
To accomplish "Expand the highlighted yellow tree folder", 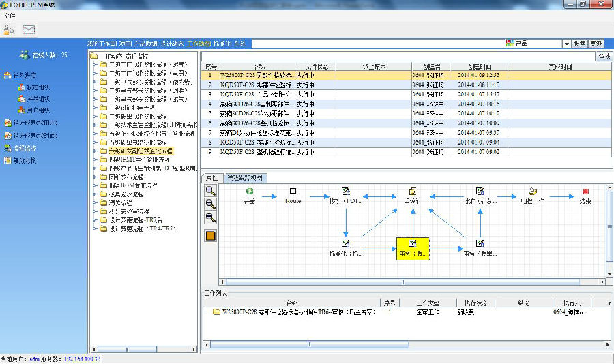I will [x=94, y=150].
